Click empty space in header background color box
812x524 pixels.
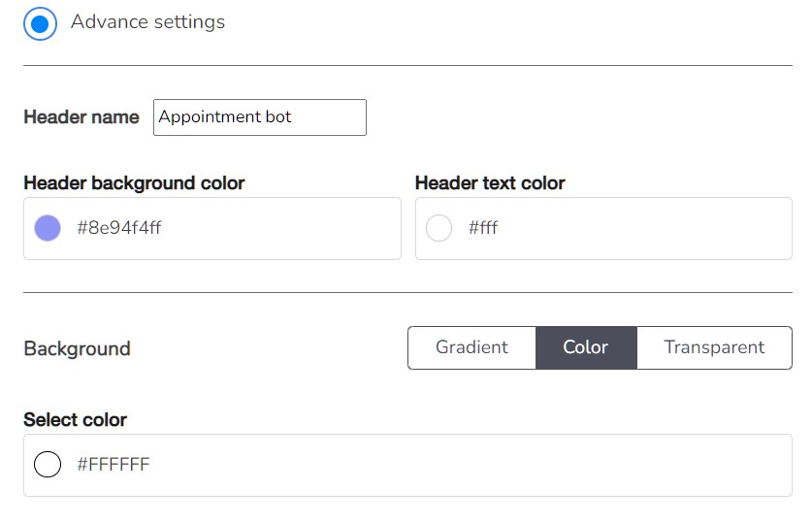(x=291, y=228)
